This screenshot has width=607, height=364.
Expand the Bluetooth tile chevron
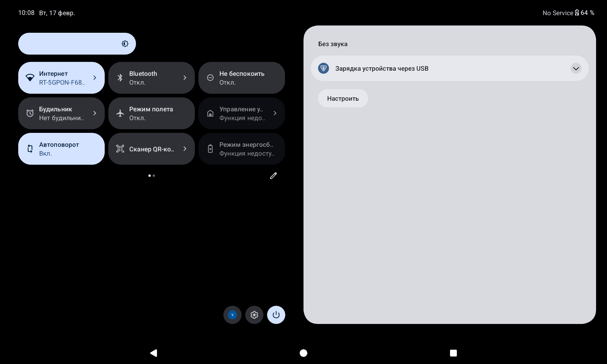point(185,78)
